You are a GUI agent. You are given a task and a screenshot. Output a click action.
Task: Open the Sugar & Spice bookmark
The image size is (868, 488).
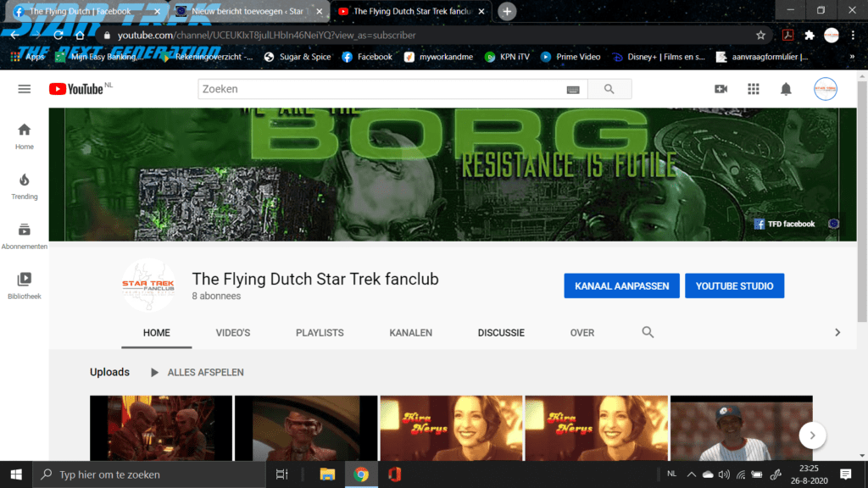(x=298, y=57)
